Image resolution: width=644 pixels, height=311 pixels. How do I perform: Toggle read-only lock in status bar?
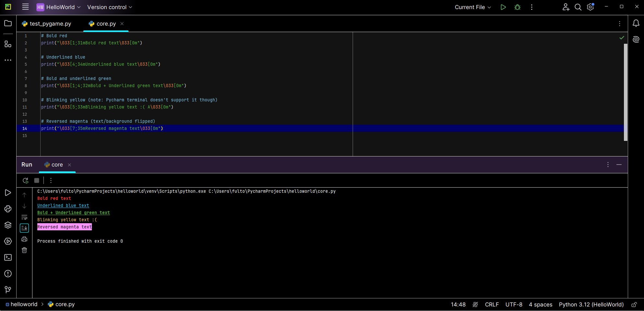pyautogui.click(x=634, y=305)
